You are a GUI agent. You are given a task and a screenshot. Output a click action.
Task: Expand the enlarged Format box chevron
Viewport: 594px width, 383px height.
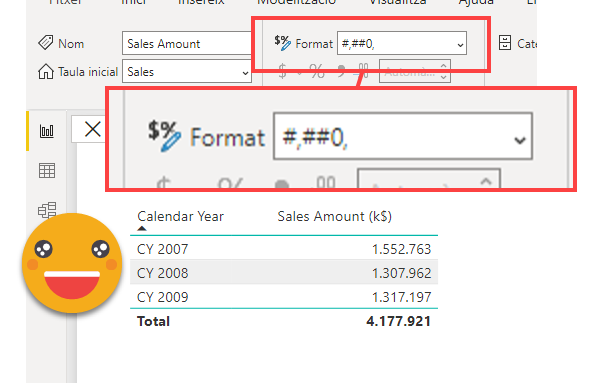(x=520, y=140)
